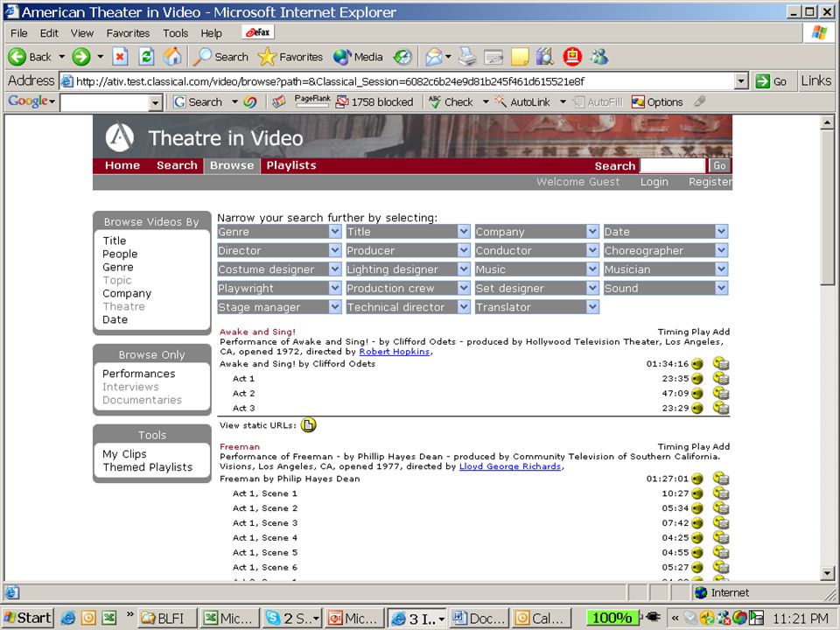Open the Tools menu
This screenshot has width=840, height=630.
[175, 33]
